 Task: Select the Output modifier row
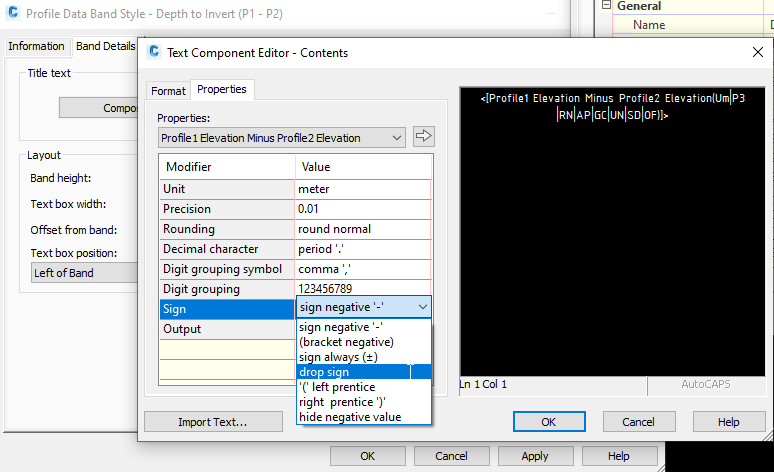tap(227, 329)
